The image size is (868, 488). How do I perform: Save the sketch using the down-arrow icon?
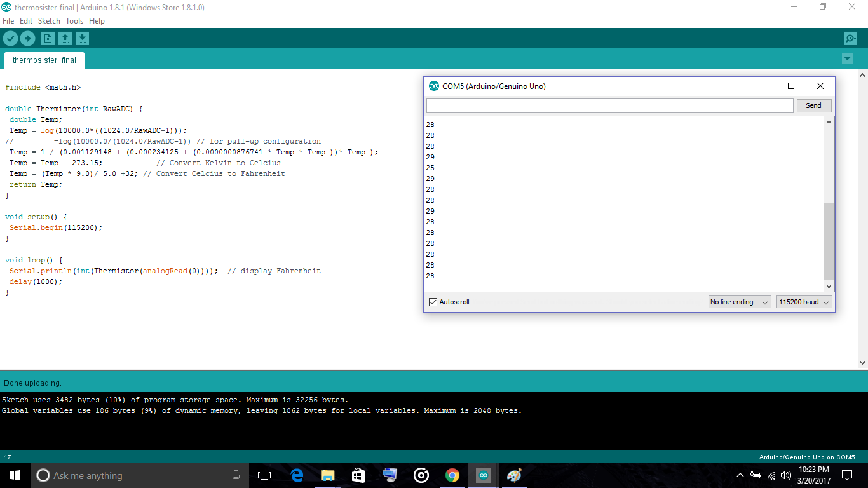point(82,39)
